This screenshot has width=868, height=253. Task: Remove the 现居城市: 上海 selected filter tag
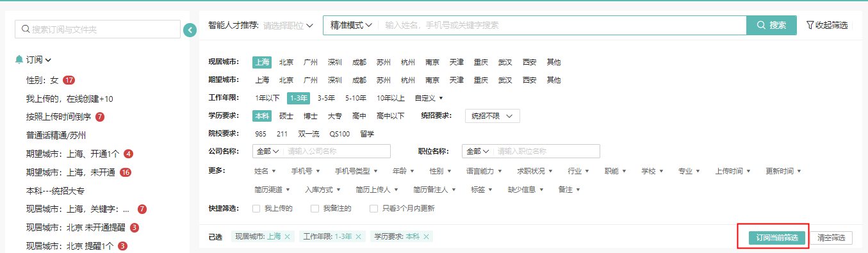pyautogui.click(x=288, y=237)
